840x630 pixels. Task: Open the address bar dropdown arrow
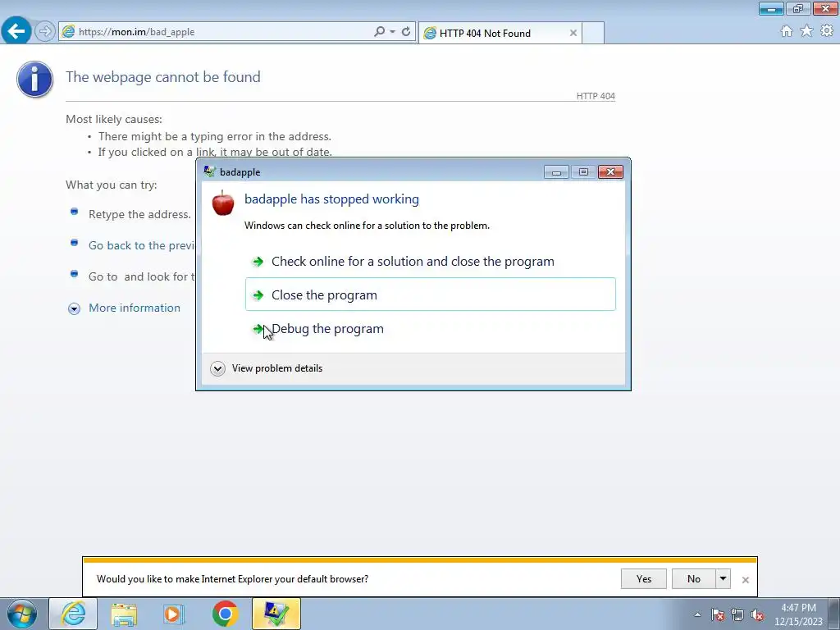393,32
